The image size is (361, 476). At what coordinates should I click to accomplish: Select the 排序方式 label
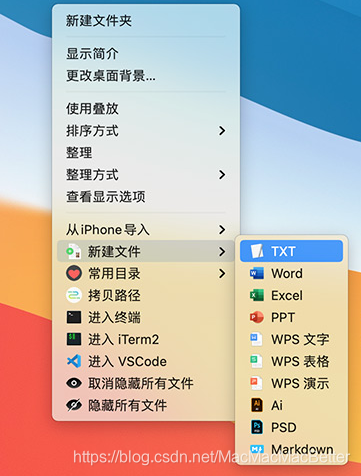tap(92, 131)
